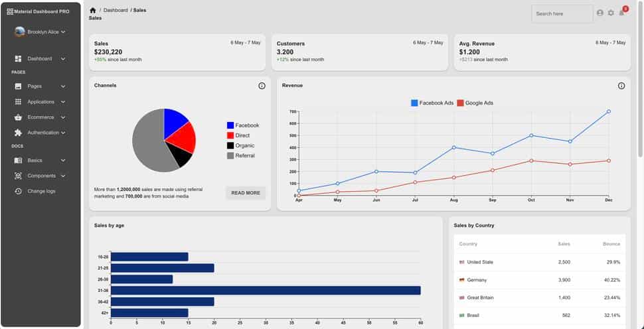Toggle Facebook Ads series in legend

point(432,103)
